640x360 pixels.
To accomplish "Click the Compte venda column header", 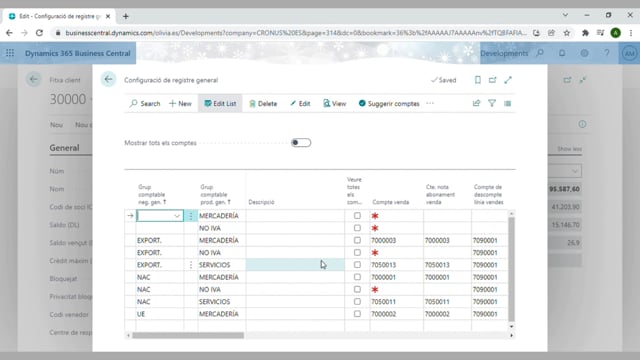I will (x=391, y=202).
